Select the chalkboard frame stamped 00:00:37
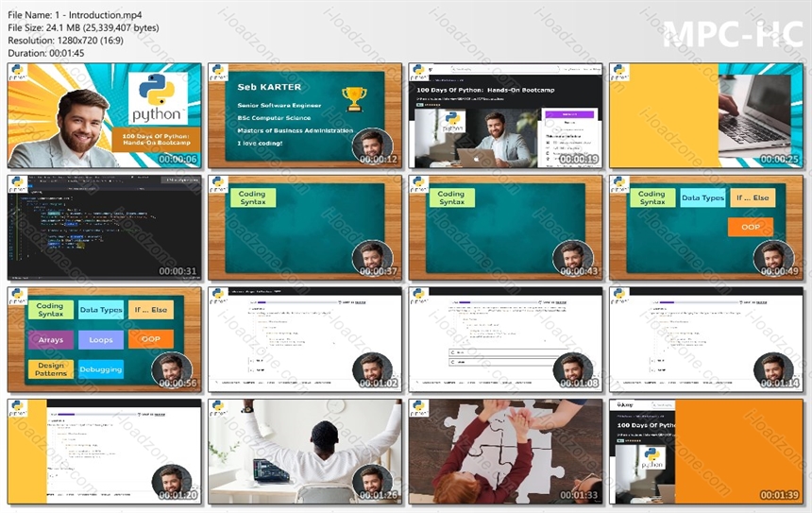The width and height of the screenshot is (812, 513). (x=305, y=228)
